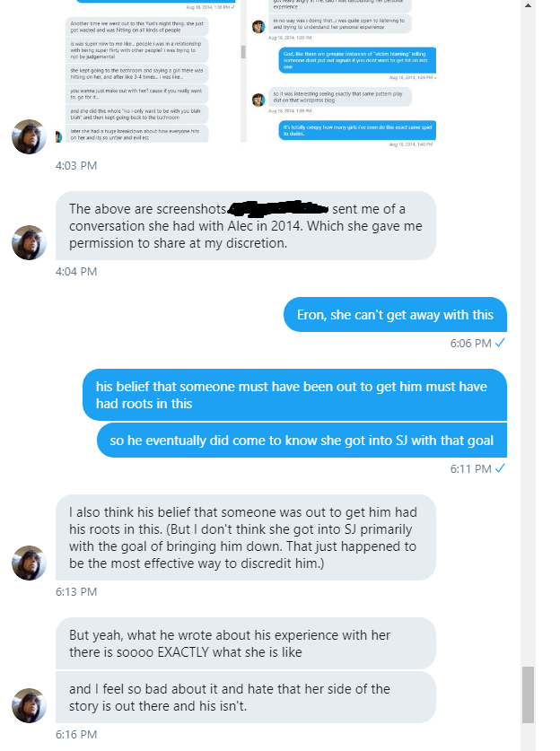The width and height of the screenshot is (560, 751).
Task: Click the checkmark next to 6:06 PM
Action: [500, 343]
